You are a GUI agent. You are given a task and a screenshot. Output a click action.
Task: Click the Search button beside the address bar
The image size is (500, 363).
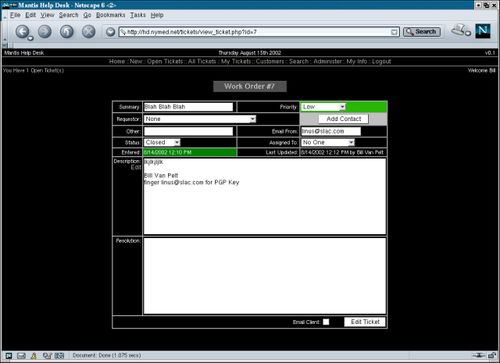coord(422,32)
